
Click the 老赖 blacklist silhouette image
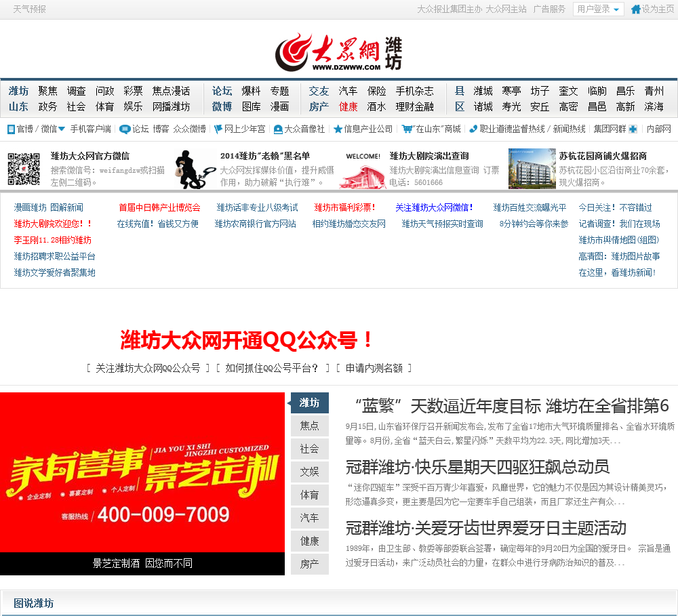[195, 169]
